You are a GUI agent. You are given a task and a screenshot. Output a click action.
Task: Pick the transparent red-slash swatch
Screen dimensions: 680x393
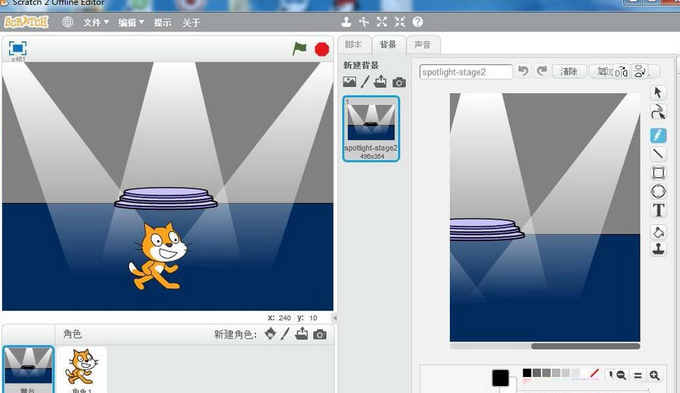[595, 373]
